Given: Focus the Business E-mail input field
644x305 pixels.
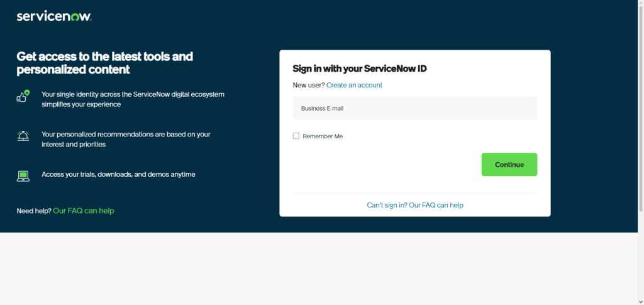Looking at the screenshot, I should [x=415, y=108].
